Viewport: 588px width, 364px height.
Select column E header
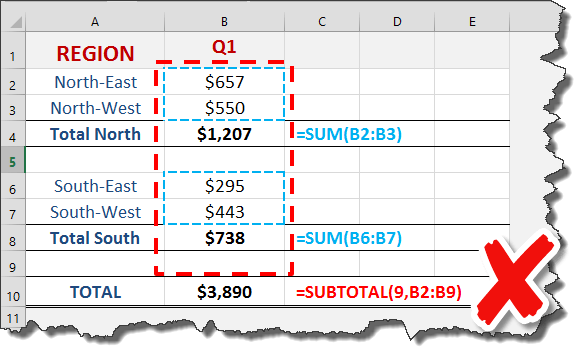(x=472, y=21)
